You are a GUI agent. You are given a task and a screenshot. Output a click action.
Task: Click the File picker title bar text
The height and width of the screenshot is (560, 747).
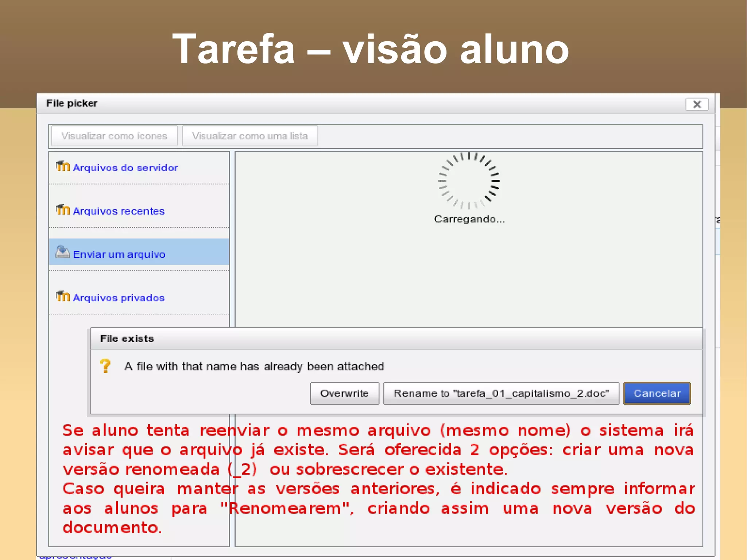[72, 103]
